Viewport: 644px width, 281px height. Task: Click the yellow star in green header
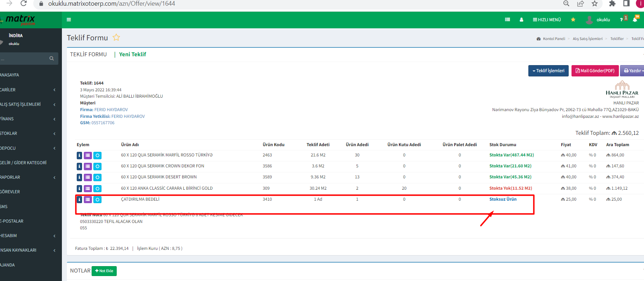[x=573, y=20]
